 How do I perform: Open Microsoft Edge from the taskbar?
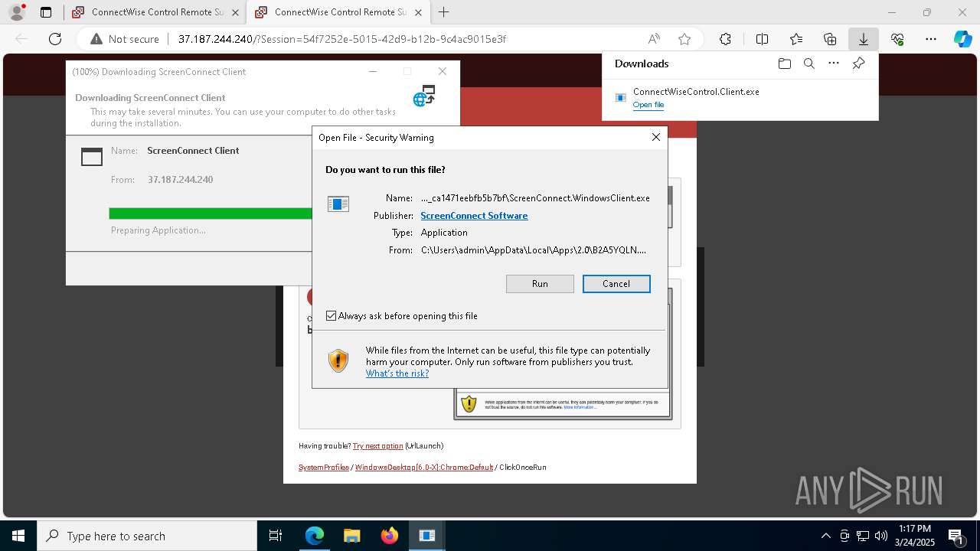coord(315,536)
